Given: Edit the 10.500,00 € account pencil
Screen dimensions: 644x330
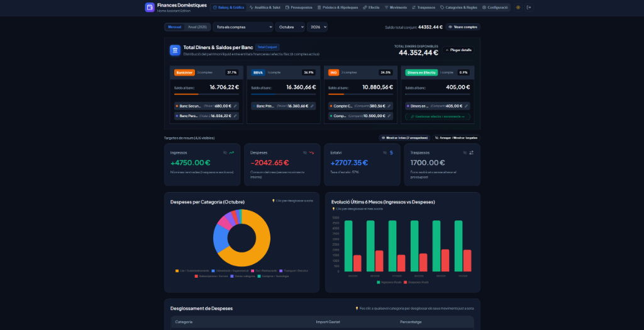Looking at the screenshot, I should click(x=389, y=116).
